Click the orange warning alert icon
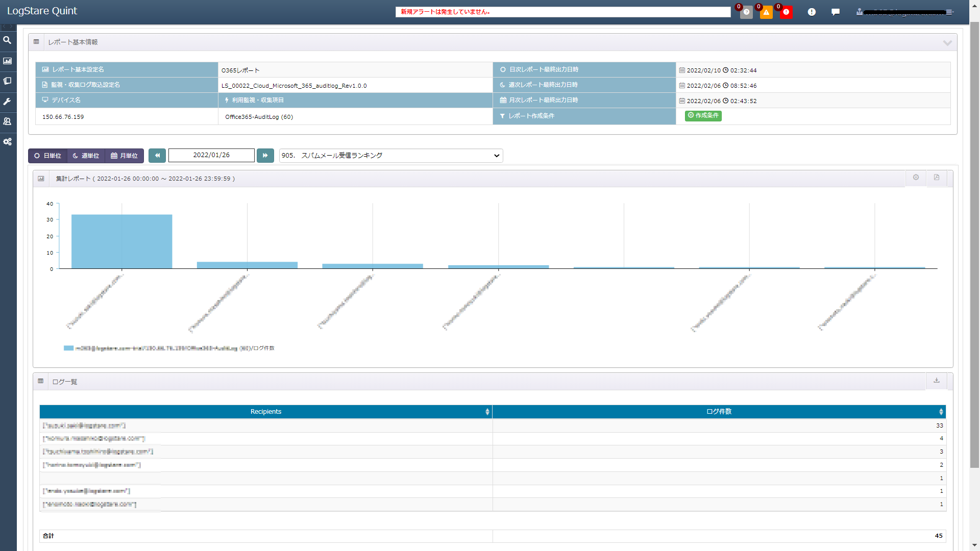This screenshot has width=980, height=551. click(766, 12)
